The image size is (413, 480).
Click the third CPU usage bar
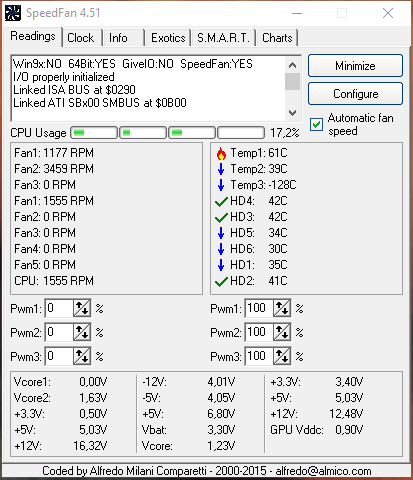coord(192,133)
